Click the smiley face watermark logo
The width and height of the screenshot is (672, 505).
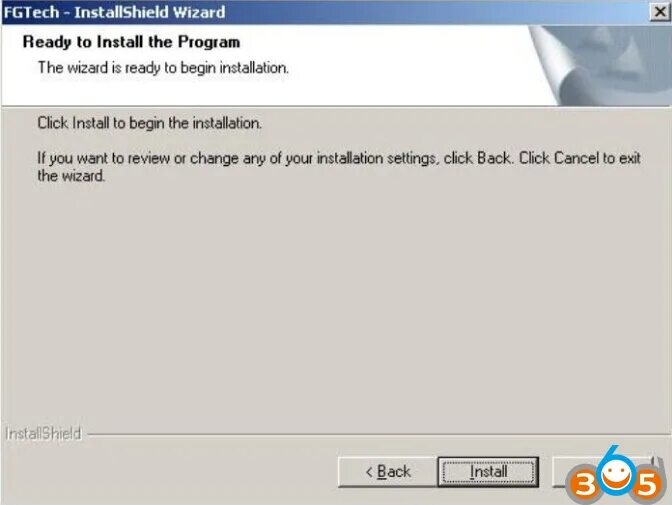coord(615,476)
